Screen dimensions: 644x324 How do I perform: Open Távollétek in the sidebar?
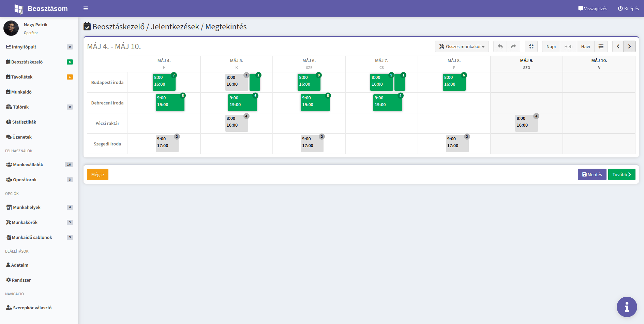pos(22,77)
